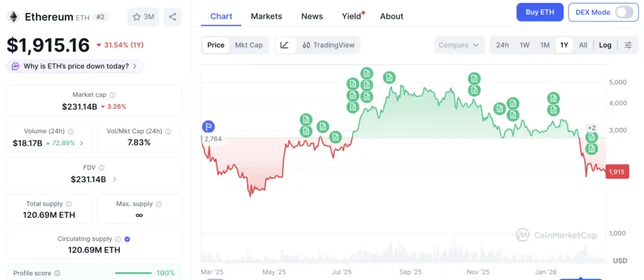Click the Buy ETH button
Image resolution: width=644 pixels, height=280 pixels.
[539, 12]
